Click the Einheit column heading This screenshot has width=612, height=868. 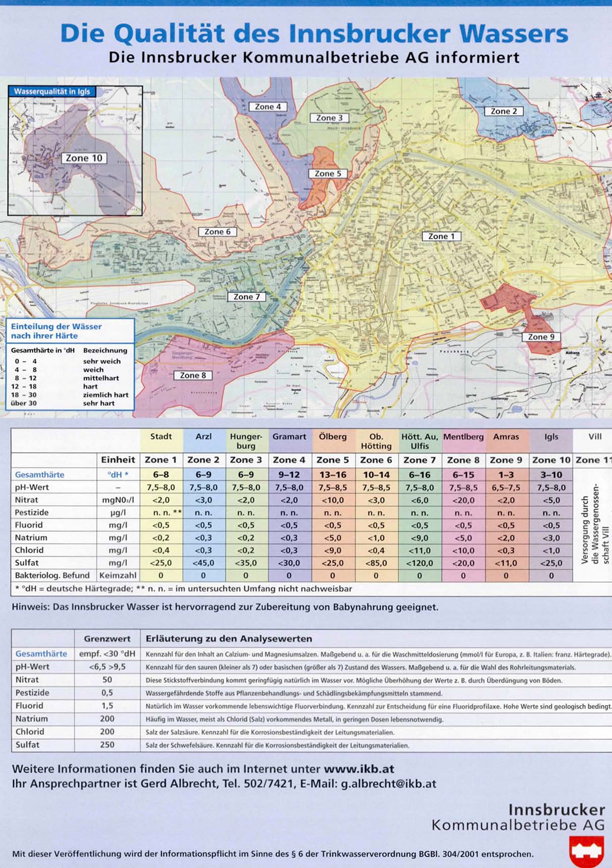click(x=118, y=460)
